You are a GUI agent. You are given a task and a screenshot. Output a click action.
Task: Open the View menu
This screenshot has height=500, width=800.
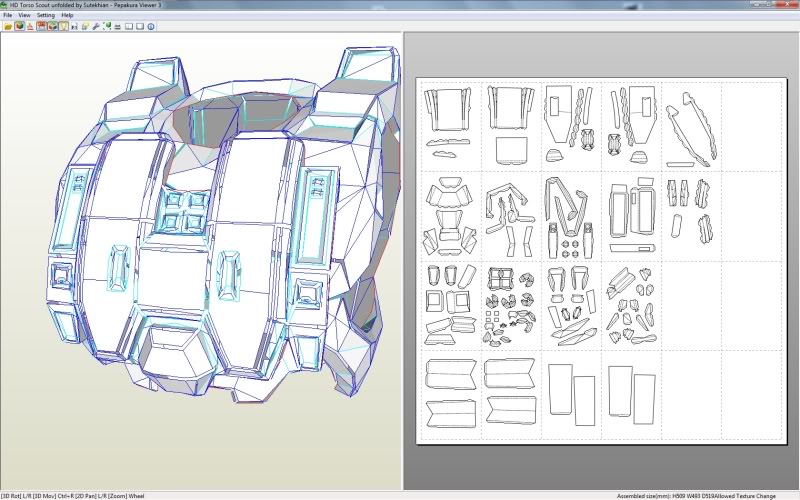[x=24, y=15]
